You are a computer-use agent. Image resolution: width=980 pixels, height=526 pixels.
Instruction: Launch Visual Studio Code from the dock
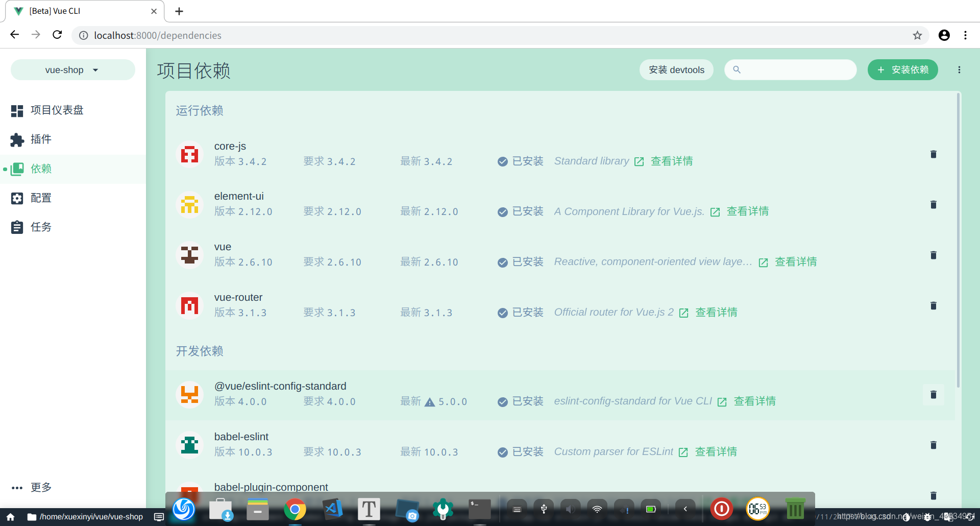point(332,509)
